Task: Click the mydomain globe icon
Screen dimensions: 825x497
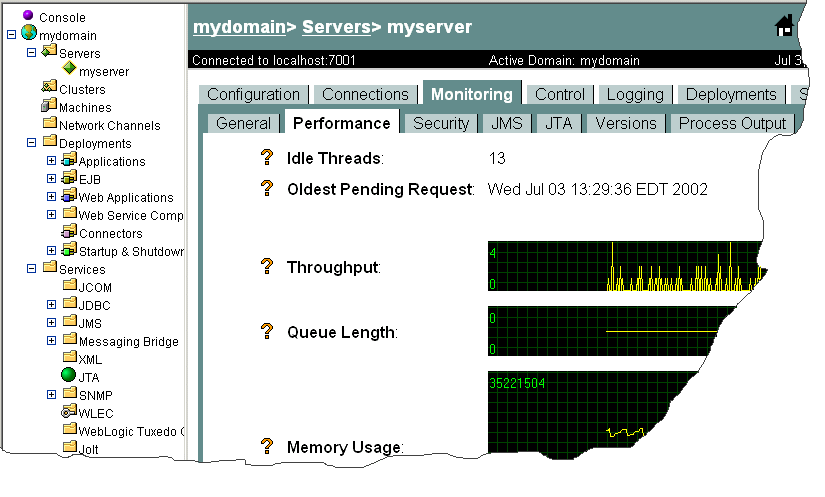Action: tap(29, 33)
